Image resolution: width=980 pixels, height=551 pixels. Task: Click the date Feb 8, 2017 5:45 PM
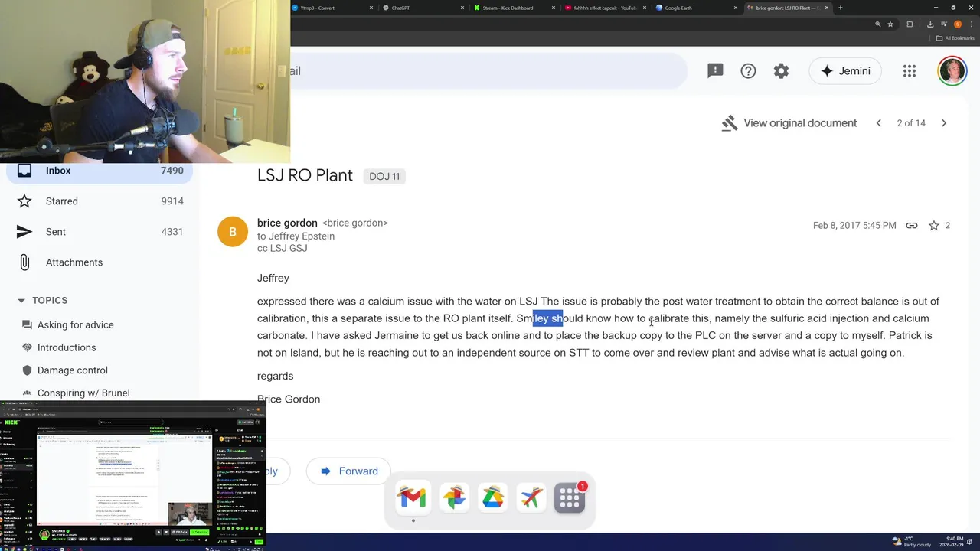click(x=854, y=225)
